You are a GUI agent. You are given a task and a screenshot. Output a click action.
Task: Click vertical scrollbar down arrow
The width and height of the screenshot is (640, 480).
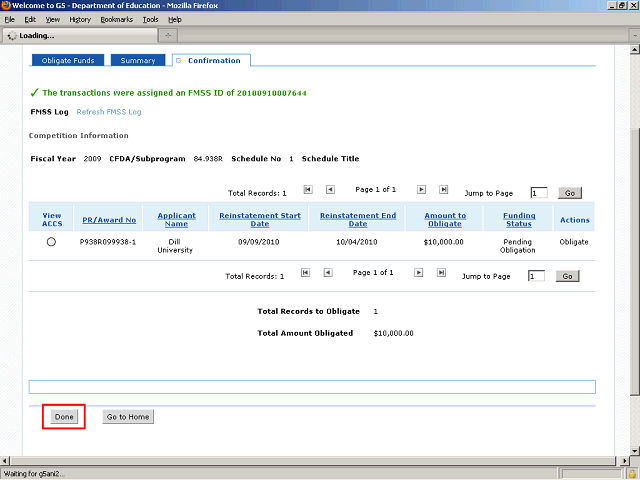635,451
